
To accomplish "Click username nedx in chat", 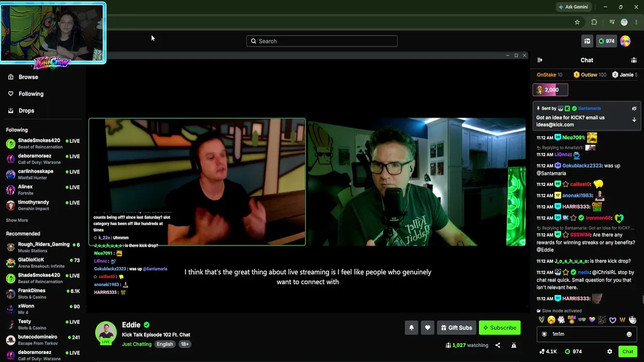I will [584, 273].
